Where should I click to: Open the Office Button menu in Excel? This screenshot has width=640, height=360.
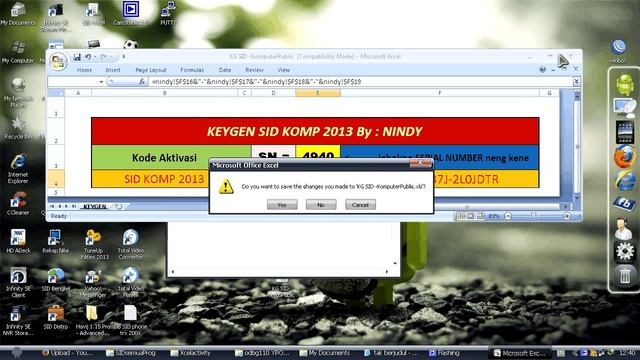58,61
